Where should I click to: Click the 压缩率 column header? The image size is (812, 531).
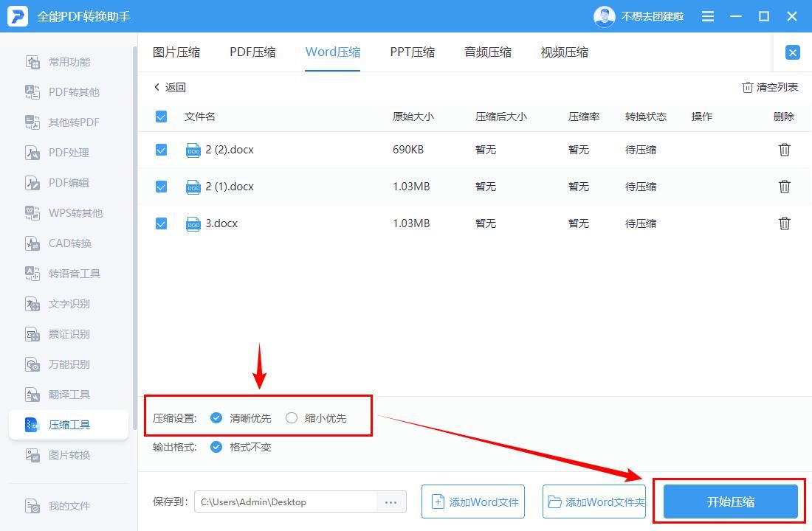584,117
